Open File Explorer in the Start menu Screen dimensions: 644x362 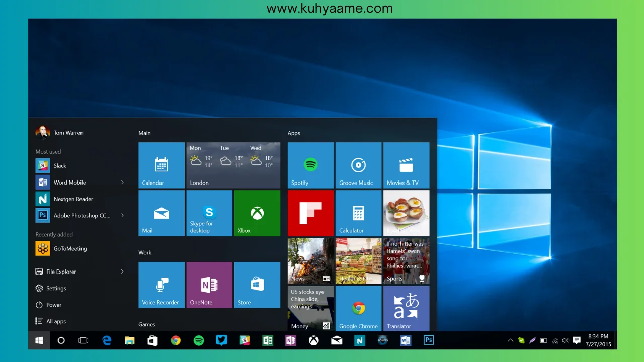pos(80,271)
